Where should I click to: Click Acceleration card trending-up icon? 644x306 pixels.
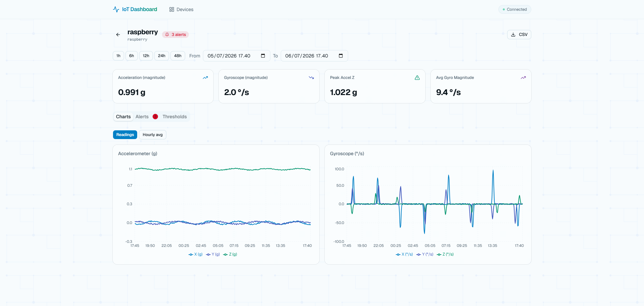click(x=205, y=78)
